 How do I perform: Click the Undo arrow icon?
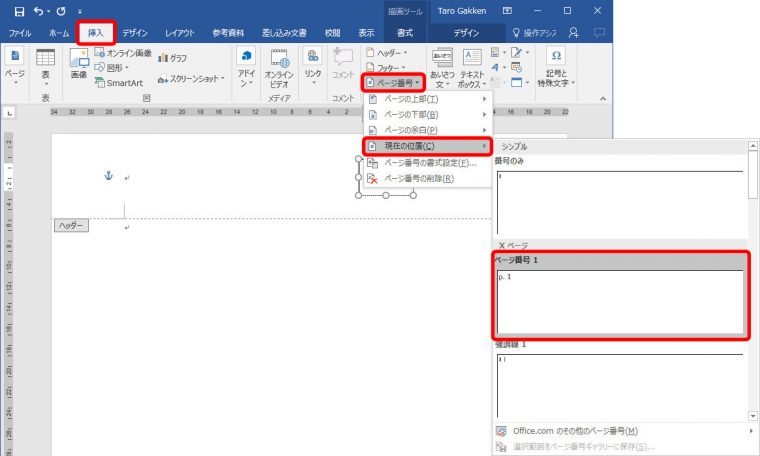(38, 11)
